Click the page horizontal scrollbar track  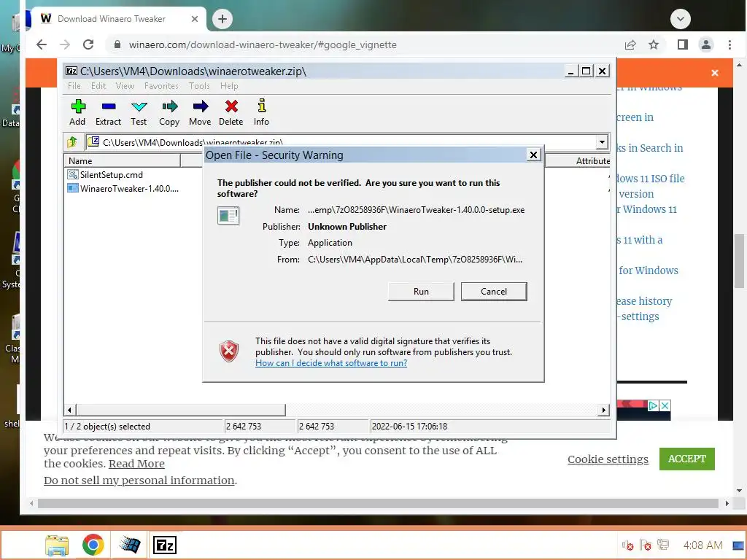379,503
